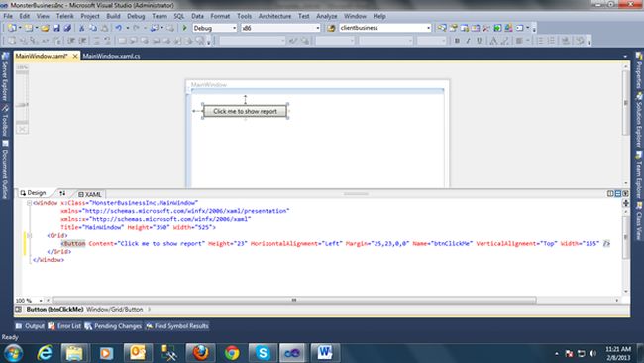644x363 pixels.
Task: Click the Bold formatting icon
Action: [457, 41]
